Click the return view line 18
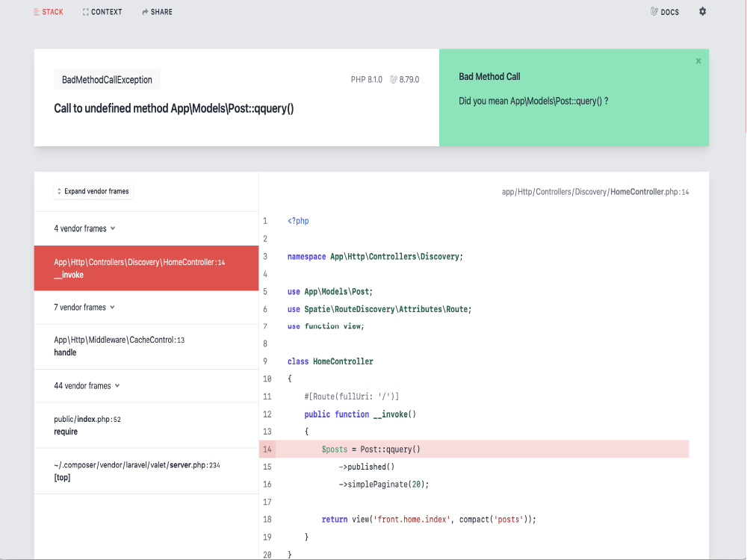Viewport: 747px width, 560px height. click(x=429, y=520)
